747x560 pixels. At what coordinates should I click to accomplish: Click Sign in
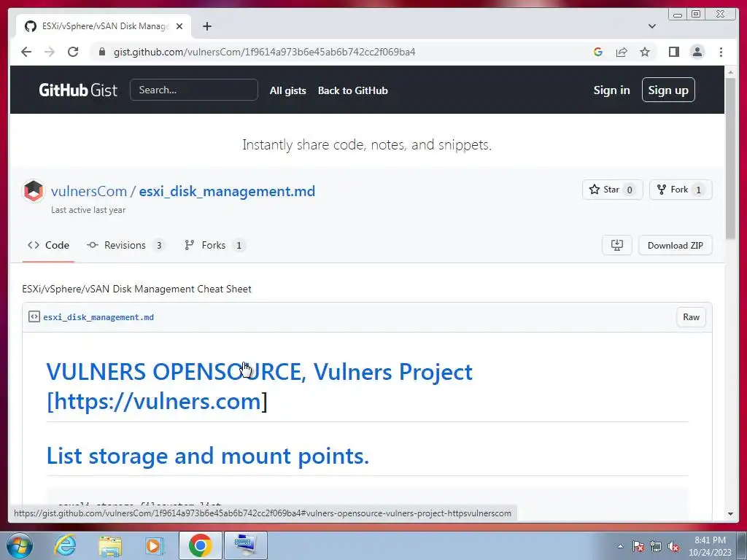click(x=611, y=90)
